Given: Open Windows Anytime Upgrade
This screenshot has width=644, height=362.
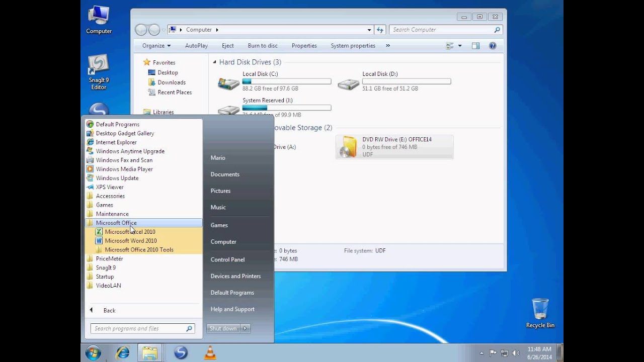Looking at the screenshot, I should 130,151.
